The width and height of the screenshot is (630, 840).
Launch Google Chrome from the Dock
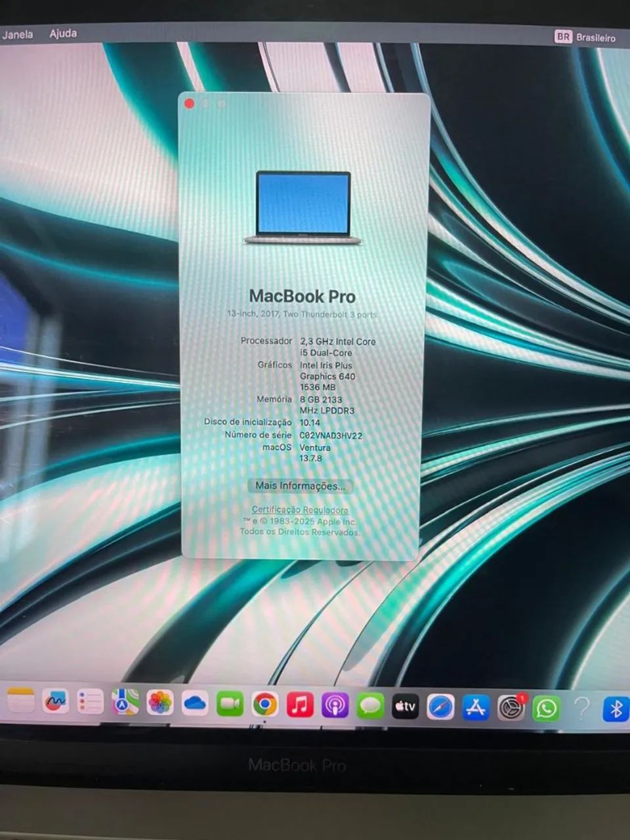264,705
